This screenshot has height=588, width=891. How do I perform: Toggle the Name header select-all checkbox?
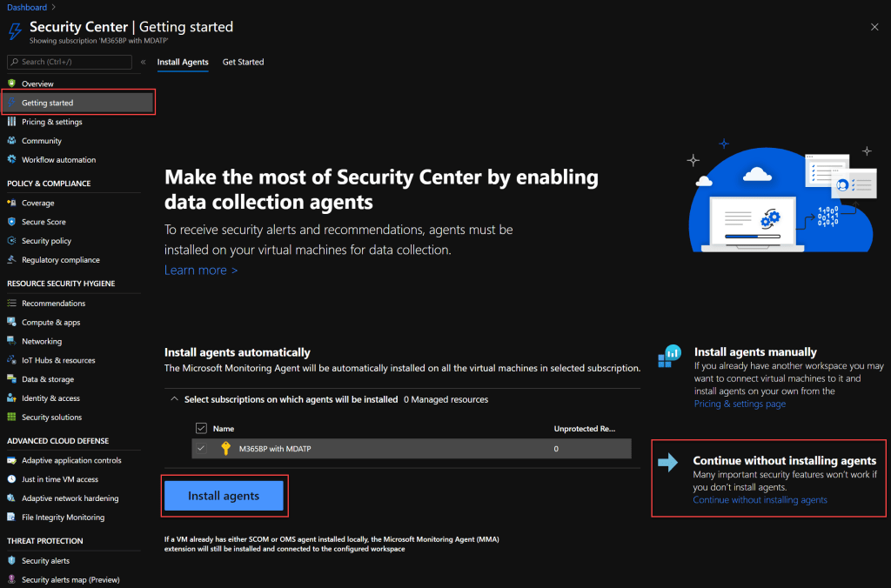coord(202,428)
